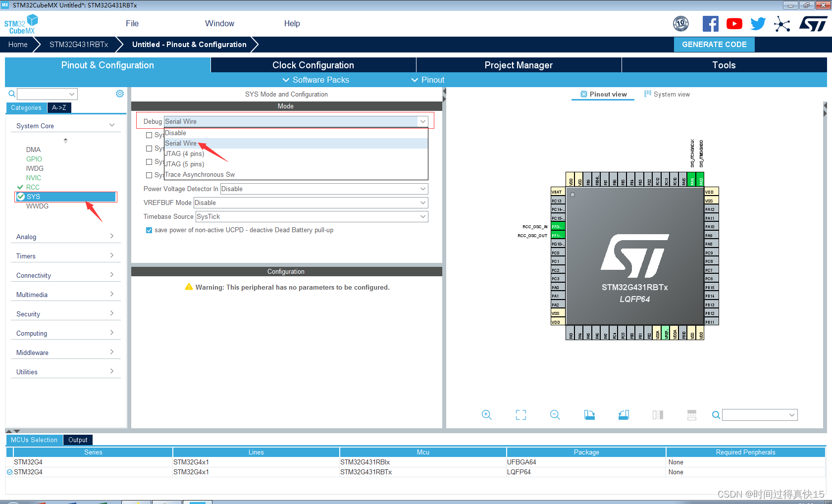This screenshot has width=832, height=504.
Task: Click the PC13 pin on the chip
Action: pyautogui.click(x=558, y=201)
